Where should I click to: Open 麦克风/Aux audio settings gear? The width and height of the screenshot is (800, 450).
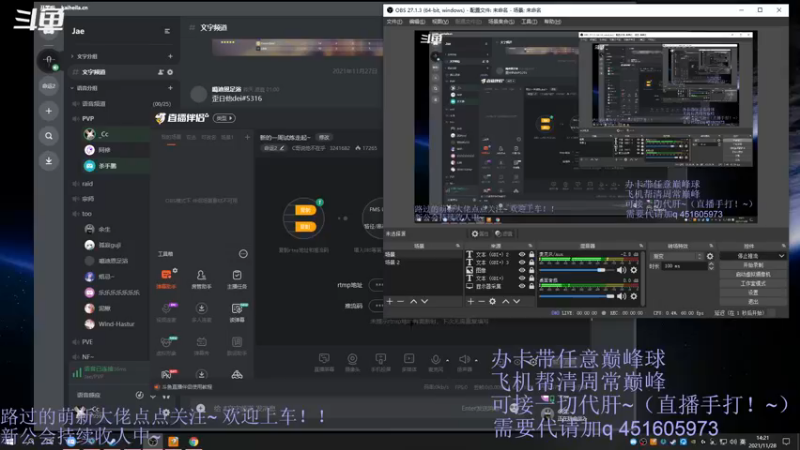[x=634, y=270]
